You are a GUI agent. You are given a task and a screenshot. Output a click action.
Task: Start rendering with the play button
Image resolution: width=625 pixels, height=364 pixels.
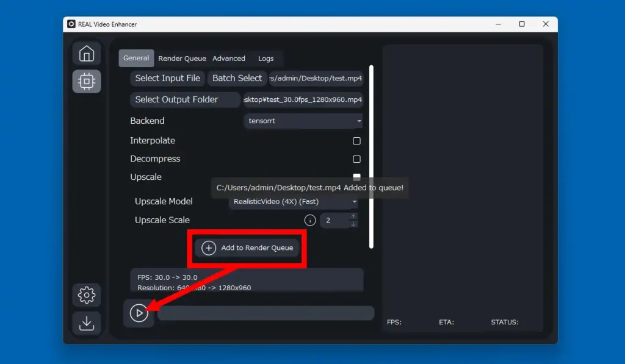(139, 313)
